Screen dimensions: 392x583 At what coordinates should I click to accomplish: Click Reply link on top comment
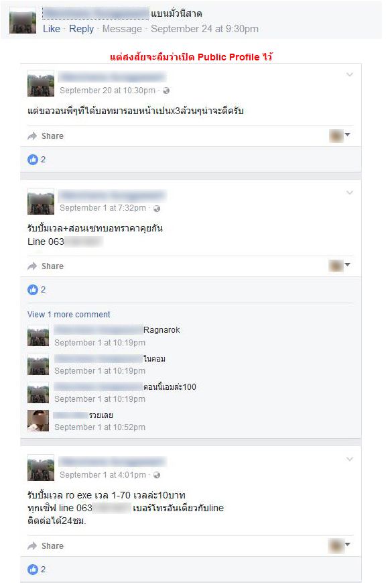click(x=81, y=29)
